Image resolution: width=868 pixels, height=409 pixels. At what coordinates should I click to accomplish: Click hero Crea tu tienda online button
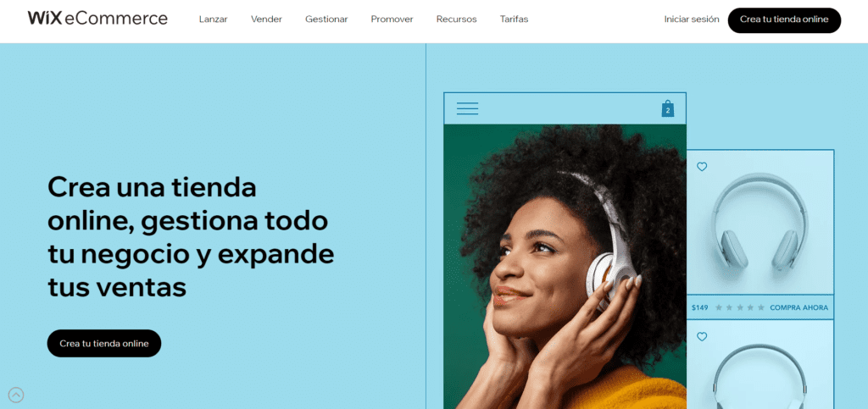(x=104, y=343)
